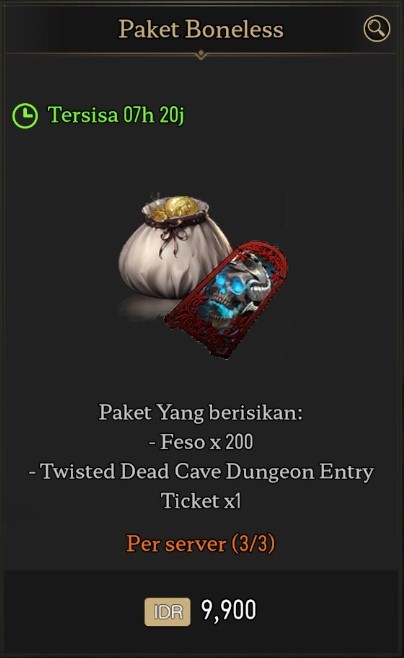
Task: Tap the Ticket x1 text line
Action: [x=201, y=501]
